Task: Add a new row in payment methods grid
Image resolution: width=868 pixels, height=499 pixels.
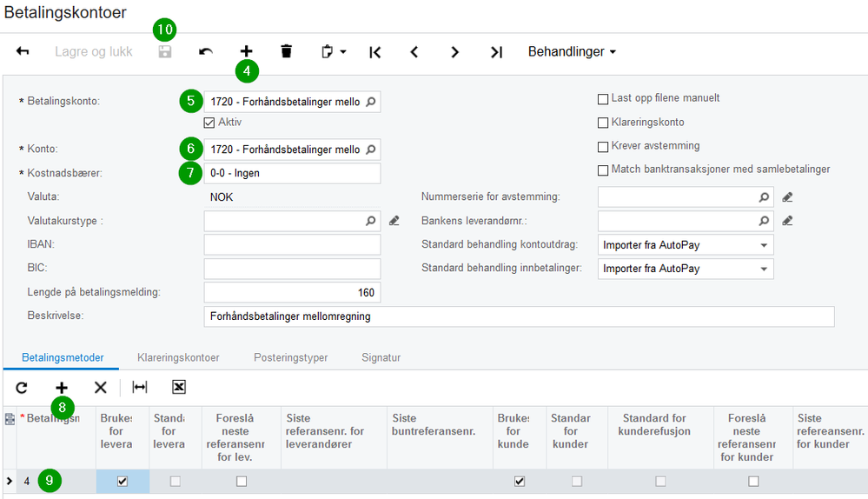Action: coord(62,387)
